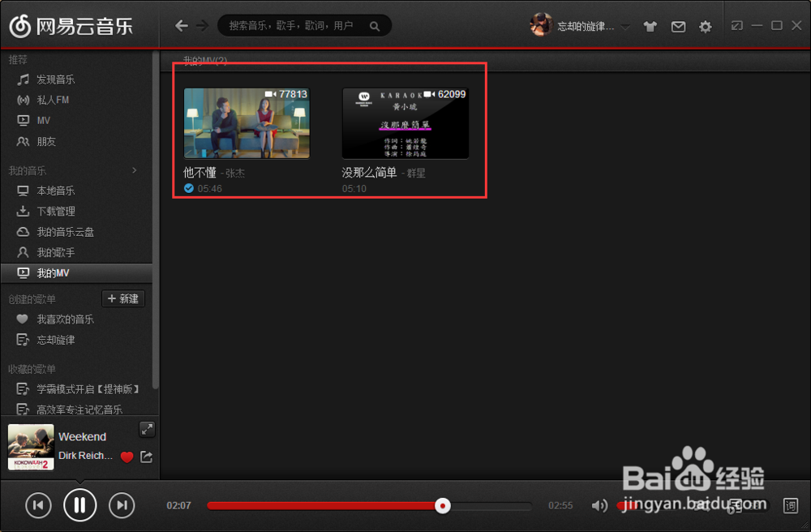Click the downloaded checkmark under 他不懂

pyautogui.click(x=189, y=188)
